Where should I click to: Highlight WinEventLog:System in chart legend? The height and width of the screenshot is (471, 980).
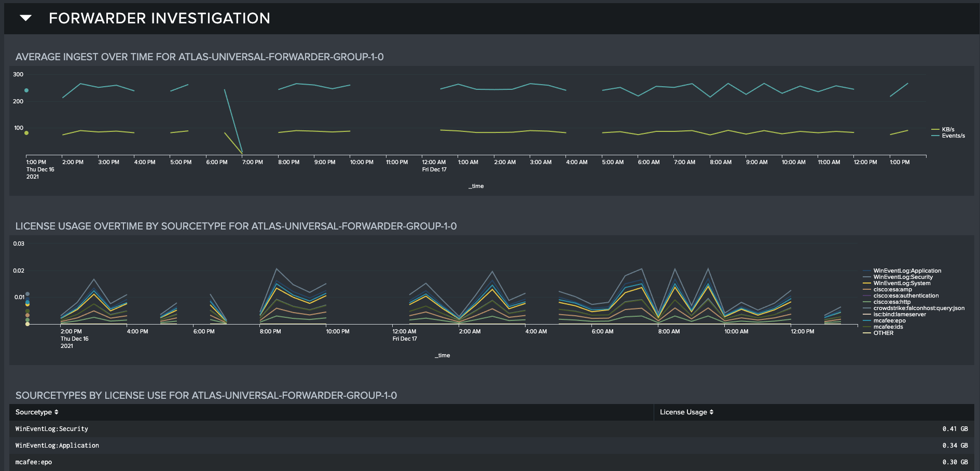[902, 283]
